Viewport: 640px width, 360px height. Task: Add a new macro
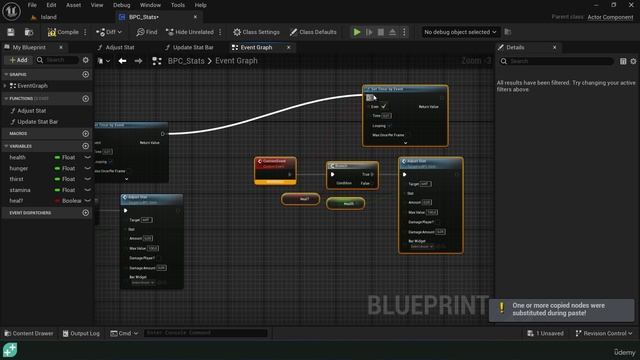pos(85,133)
